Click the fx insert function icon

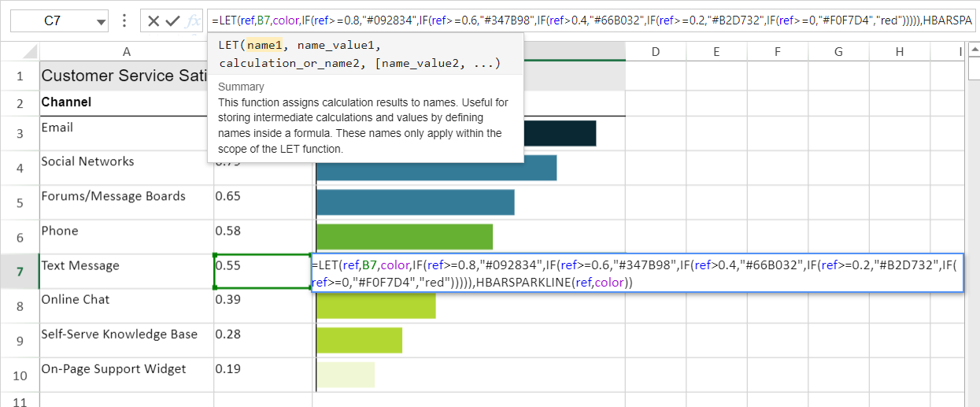(x=193, y=21)
